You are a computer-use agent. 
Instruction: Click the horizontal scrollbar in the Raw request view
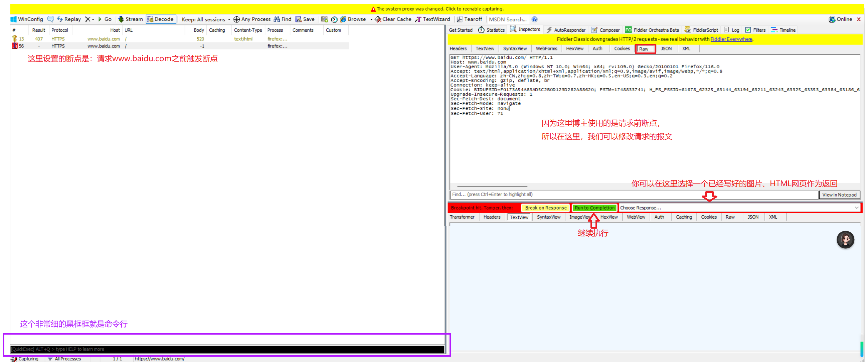coord(492,186)
